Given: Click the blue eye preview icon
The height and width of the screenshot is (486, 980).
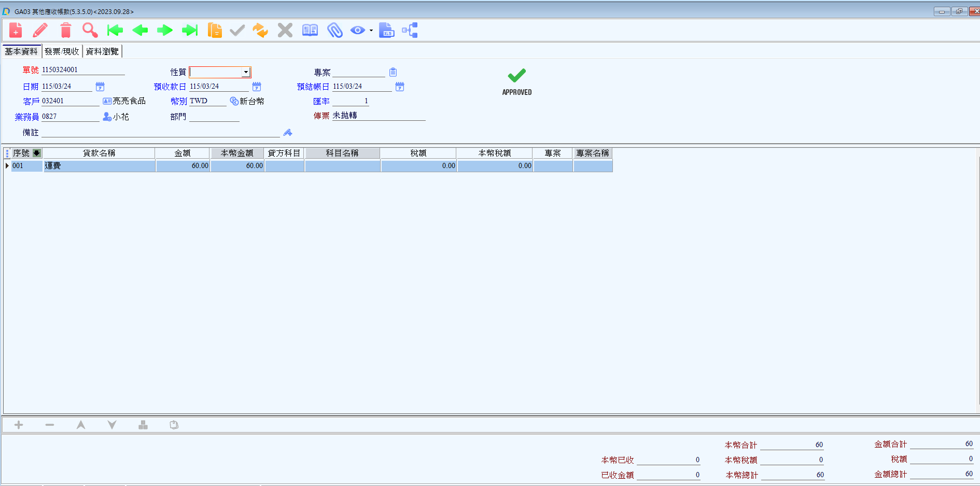Looking at the screenshot, I should click(x=357, y=31).
